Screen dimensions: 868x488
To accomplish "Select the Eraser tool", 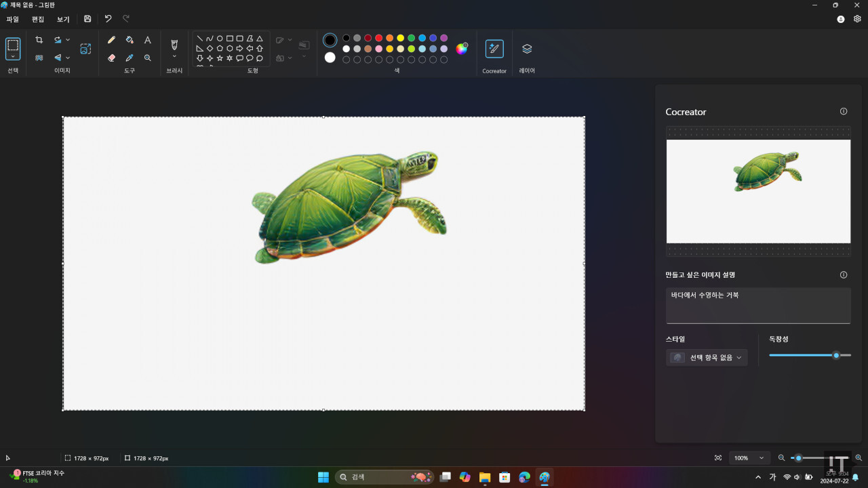I will click(x=112, y=58).
